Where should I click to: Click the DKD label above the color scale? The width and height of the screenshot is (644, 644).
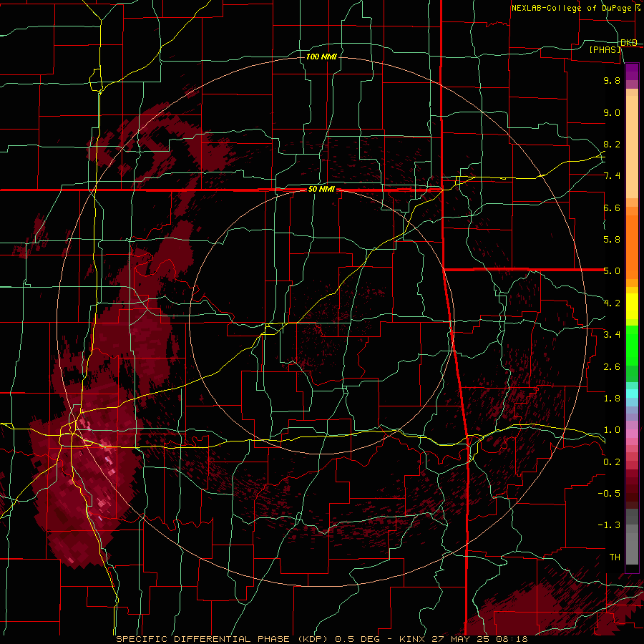pos(629,43)
